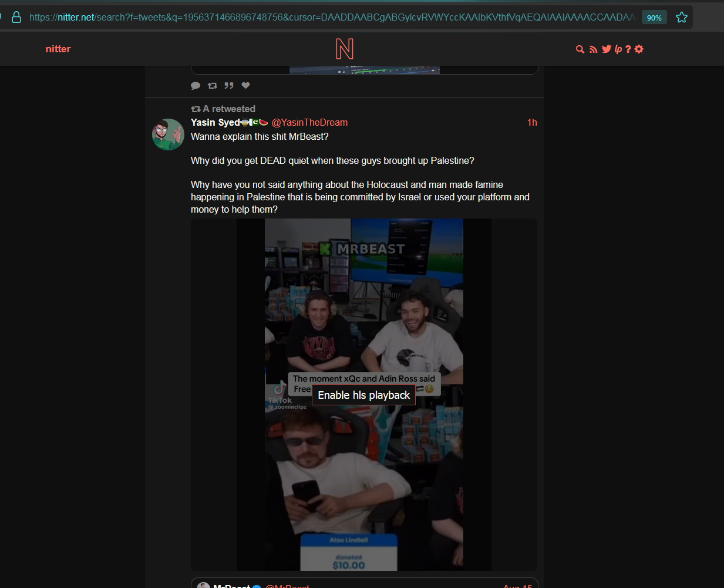The width and height of the screenshot is (724, 588).
Task: Click the browser address bar URL
Action: click(x=332, y=18)
